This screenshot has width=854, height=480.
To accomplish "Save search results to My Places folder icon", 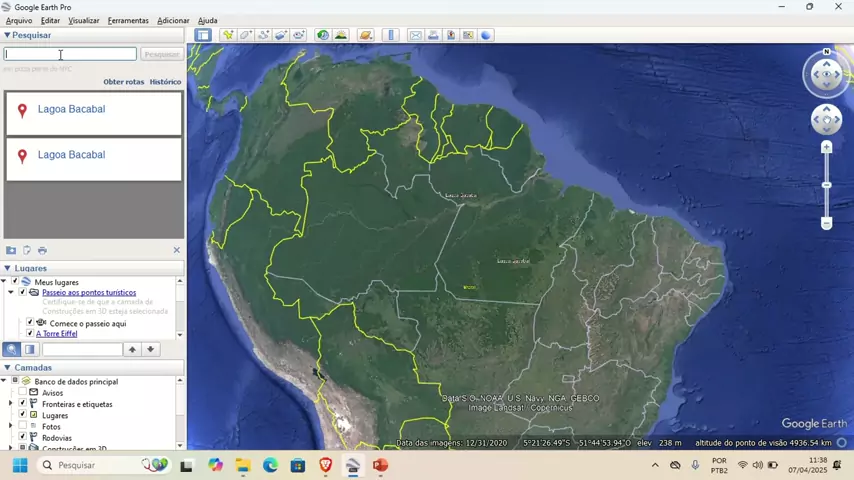I will [x=11, y=250].
